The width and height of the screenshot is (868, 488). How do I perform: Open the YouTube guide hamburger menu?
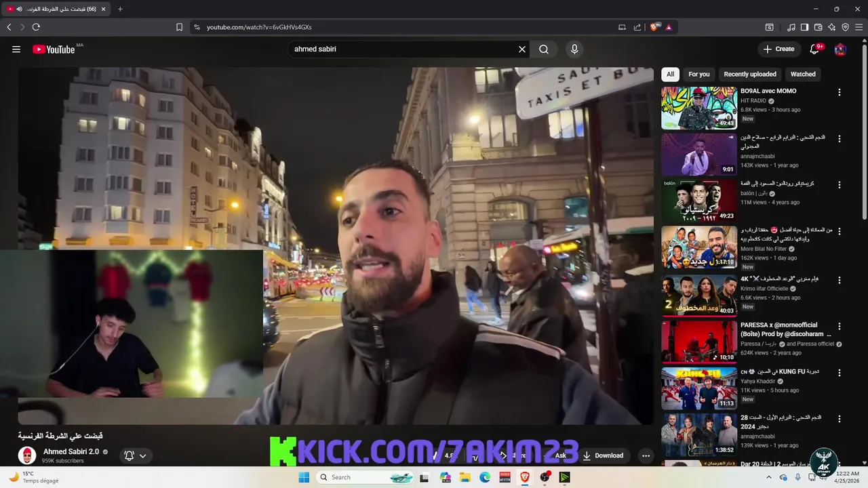coord(16,49)
